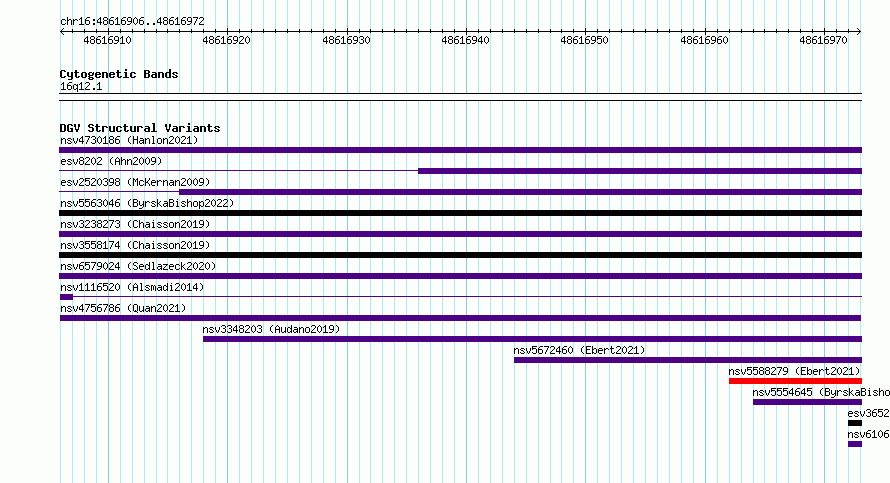The image size is (890, 483).
Task: Click ruler position 48616970
Action: pyautogui.click(x=824, y=40)
